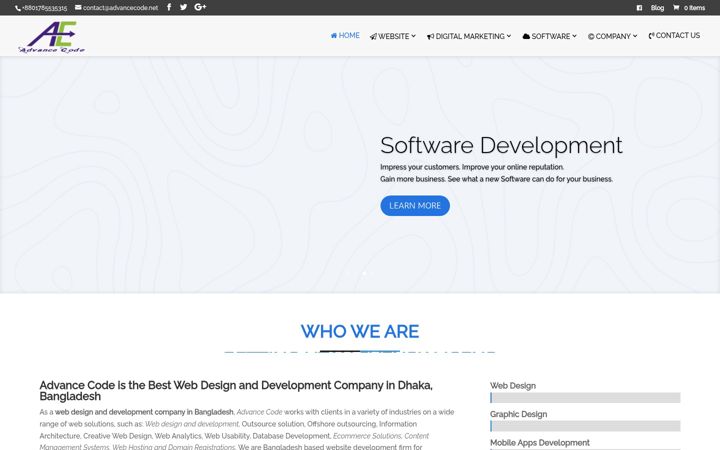
Task: Click the Web Design progress bar
Action: (585, 398)
